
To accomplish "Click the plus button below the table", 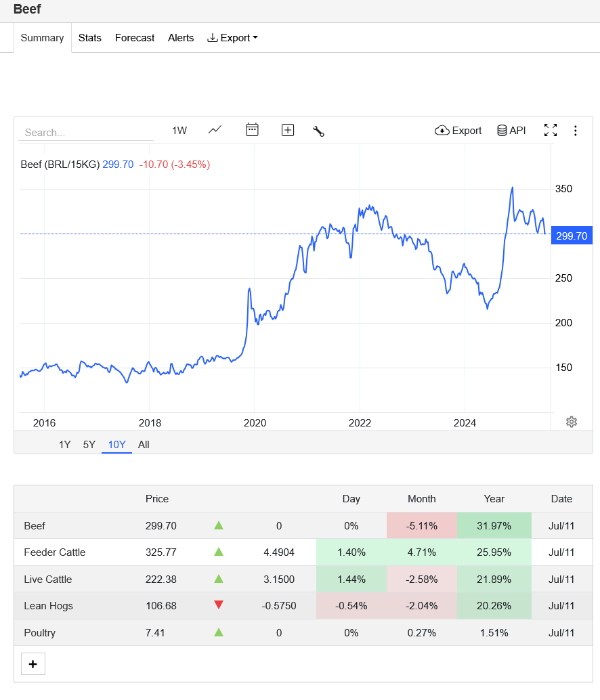I will click(x=33, y=664).
